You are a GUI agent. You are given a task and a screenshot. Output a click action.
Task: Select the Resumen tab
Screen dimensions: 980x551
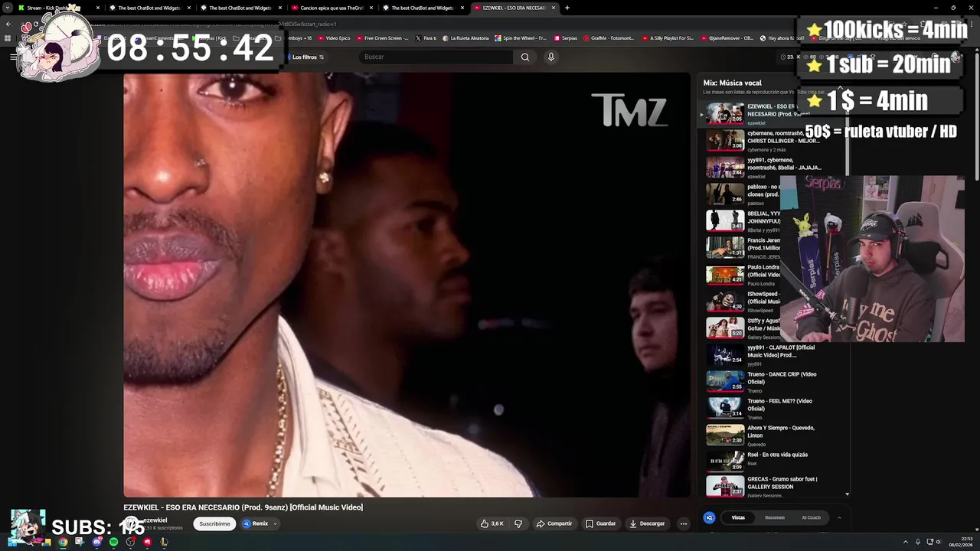775,517
